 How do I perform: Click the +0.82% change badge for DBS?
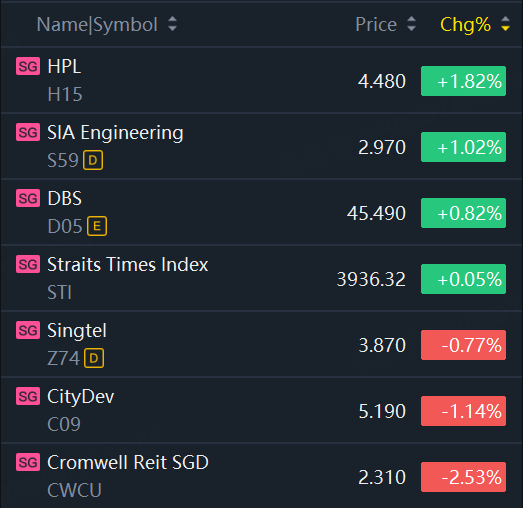(464, 213)
